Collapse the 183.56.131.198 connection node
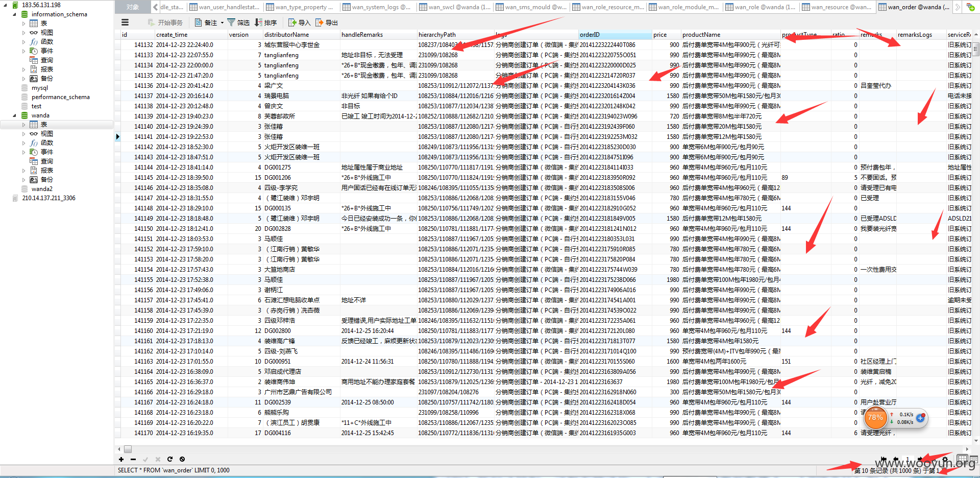980x478 pixels. coord(5,5)
